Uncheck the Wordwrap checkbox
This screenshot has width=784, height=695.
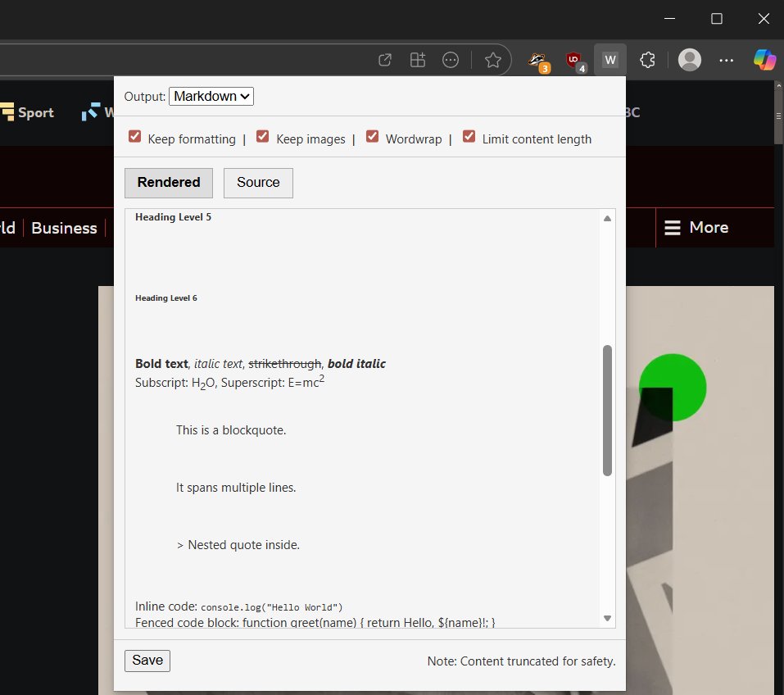pyautogui.click(x=372, y=137)
